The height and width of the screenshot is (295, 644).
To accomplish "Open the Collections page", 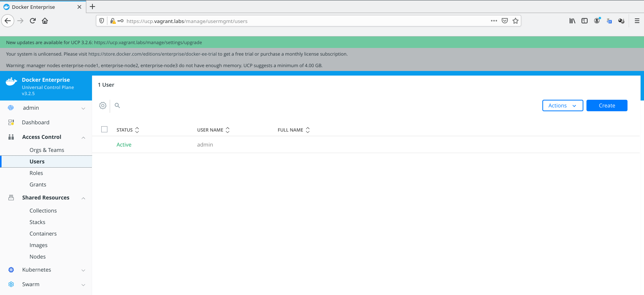I will click(43, 211).
